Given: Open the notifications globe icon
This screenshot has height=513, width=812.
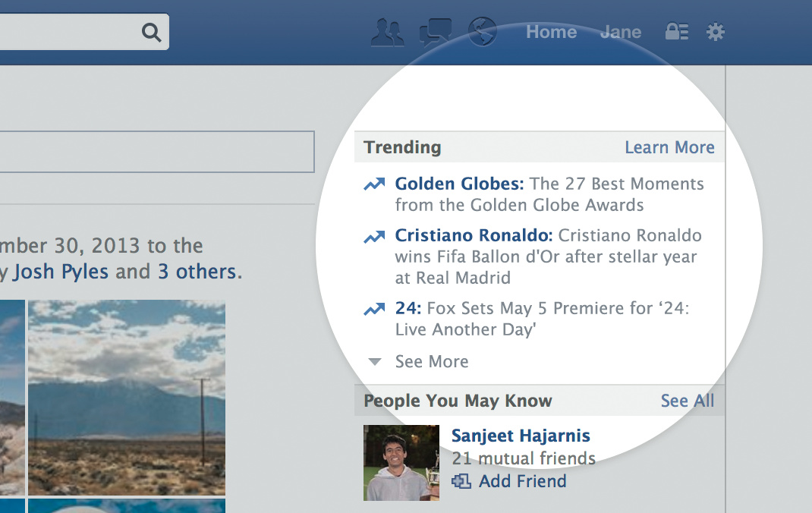Looking at the screenshot, I should point(482,32).
